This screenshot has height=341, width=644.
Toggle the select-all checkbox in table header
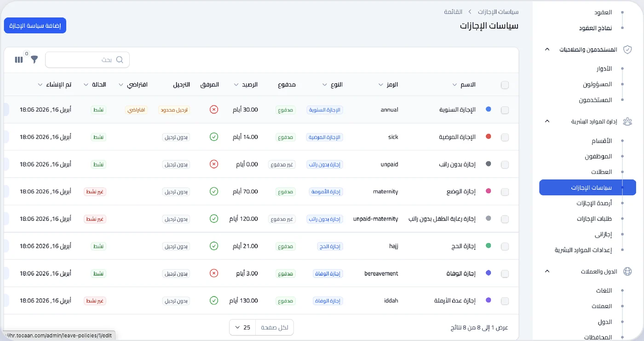point(505,85)
